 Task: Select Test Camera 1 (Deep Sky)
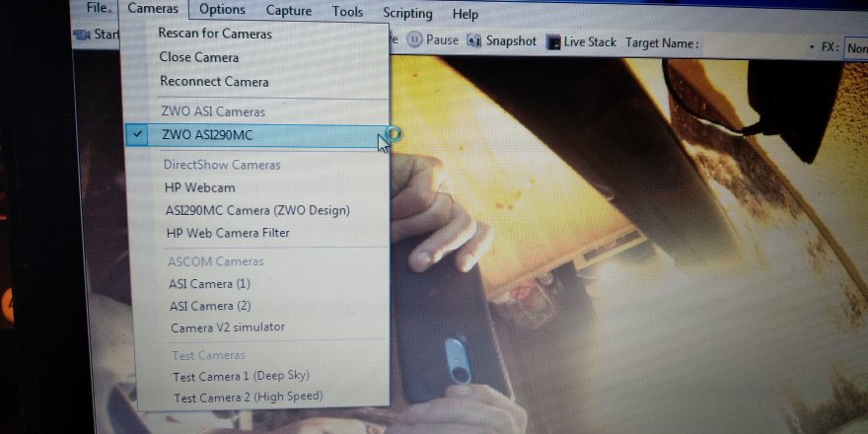[x=241, y=377]
